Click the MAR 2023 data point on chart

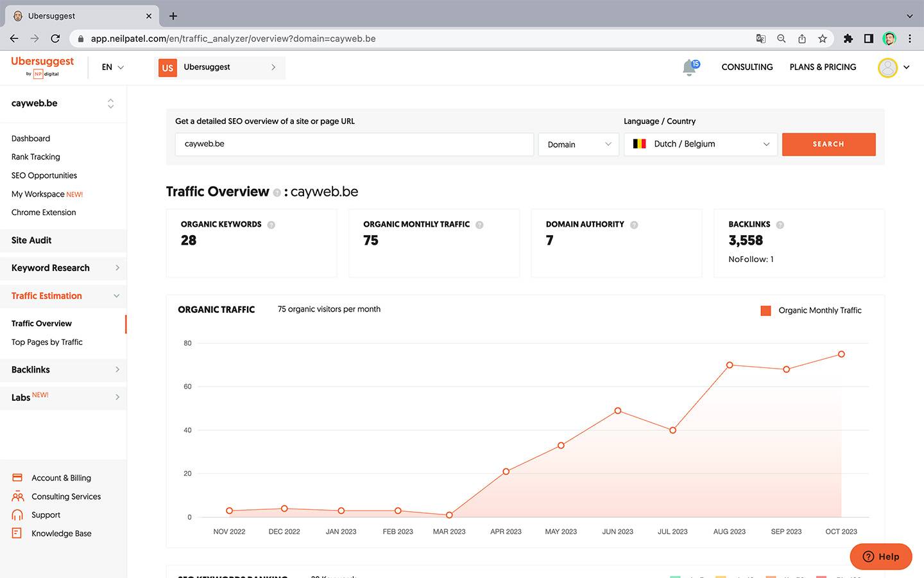click(x=449, y=515)
